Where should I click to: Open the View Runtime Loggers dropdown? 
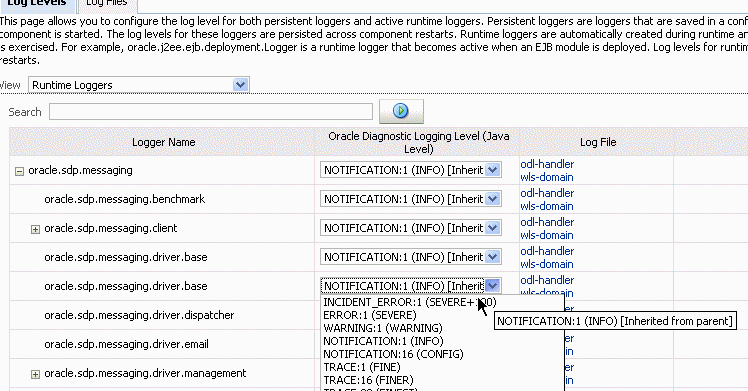[138, 85]
